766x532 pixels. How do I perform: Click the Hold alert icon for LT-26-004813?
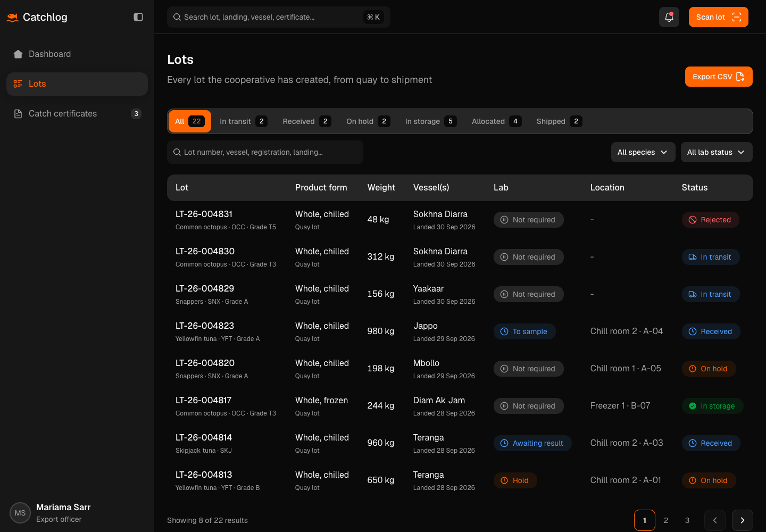click(504, 480)
